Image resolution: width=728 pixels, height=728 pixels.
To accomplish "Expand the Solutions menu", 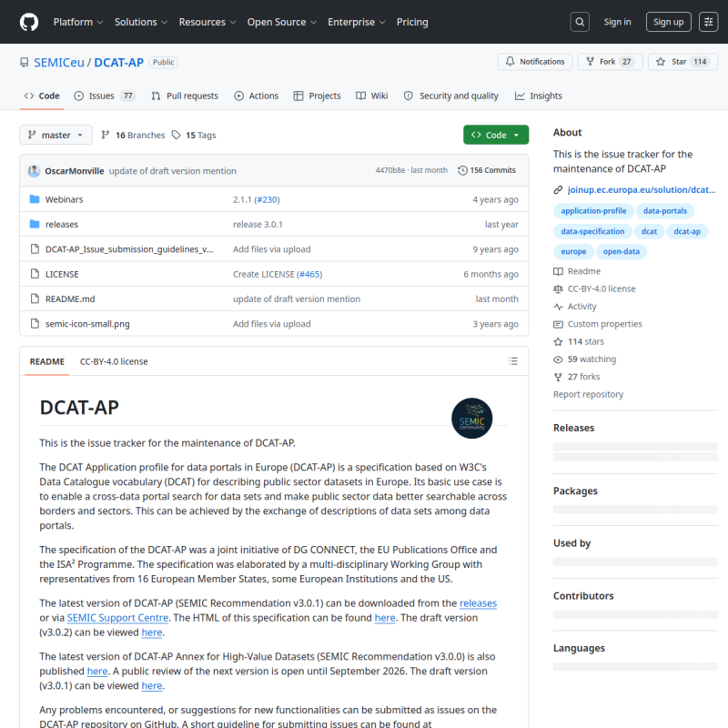I will (x=141, y=22).
